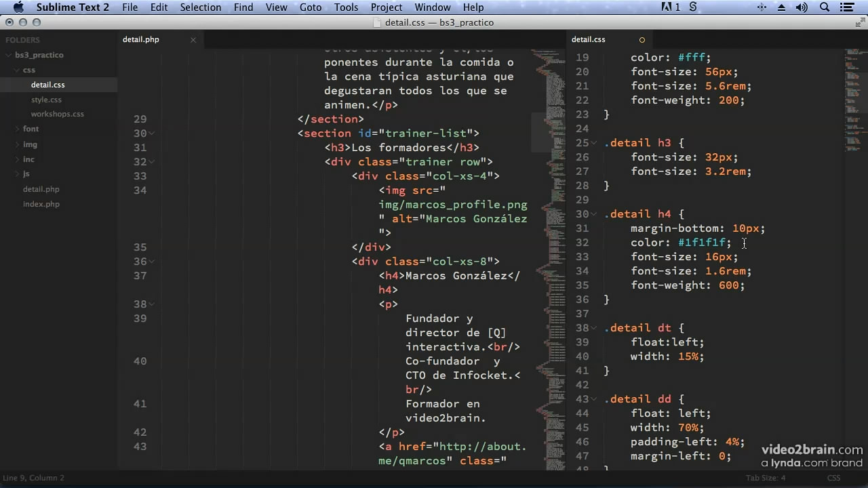The width and height of the screenshot is (868, 488).
Task: Open the Project menu
Action: 387,7
